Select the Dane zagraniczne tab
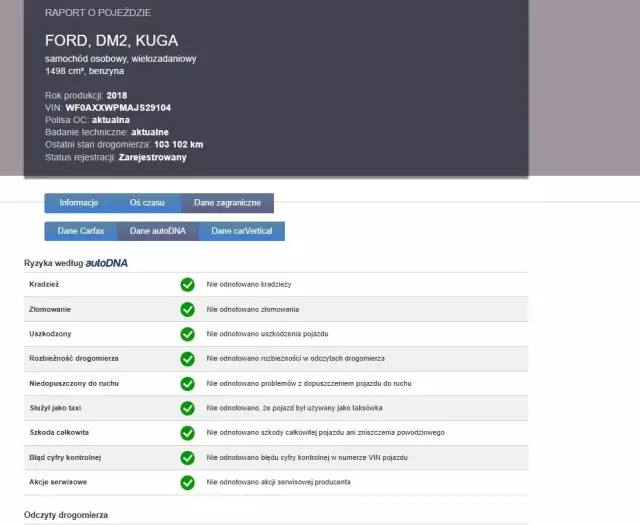 coord(227,203)
